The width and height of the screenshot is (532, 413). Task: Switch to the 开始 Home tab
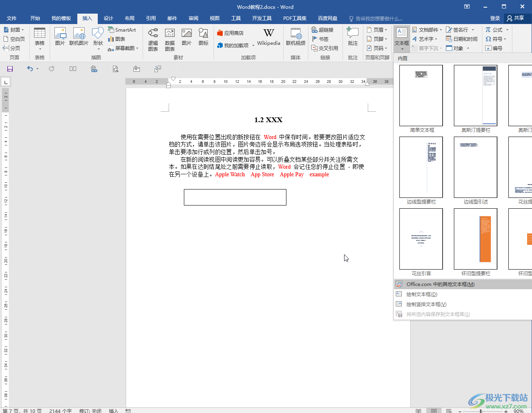[35, 18]
